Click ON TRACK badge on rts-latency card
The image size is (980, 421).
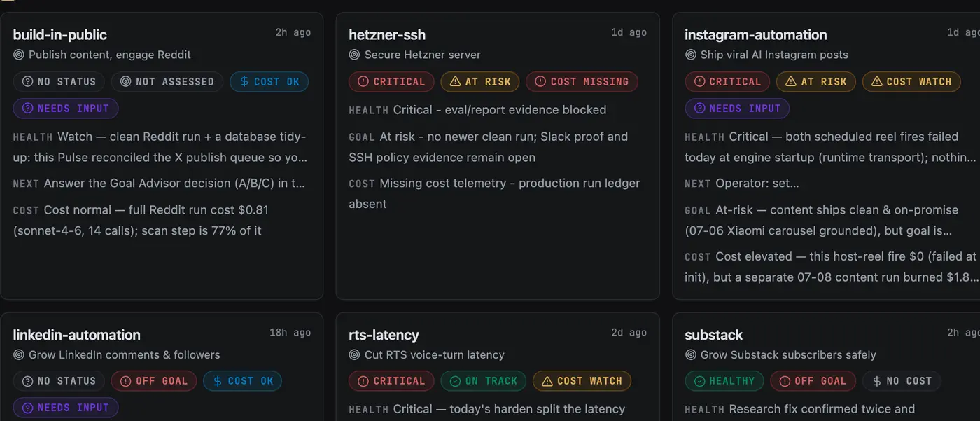click(x=483, y=381)
